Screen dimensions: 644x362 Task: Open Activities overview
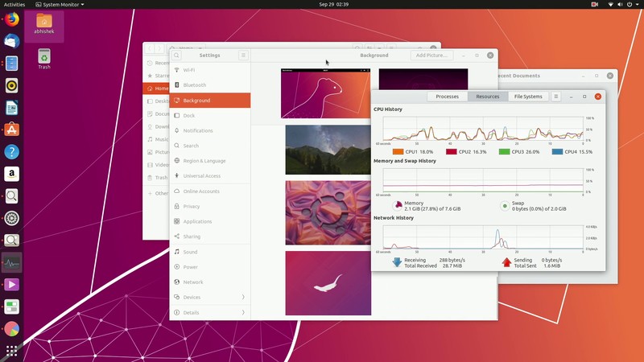(14, 5)
